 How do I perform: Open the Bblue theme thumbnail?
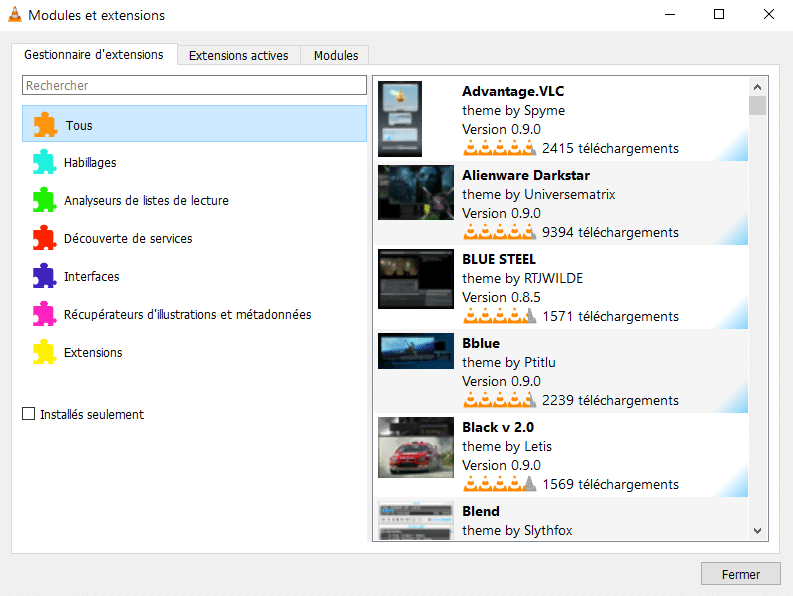(416, 351)
